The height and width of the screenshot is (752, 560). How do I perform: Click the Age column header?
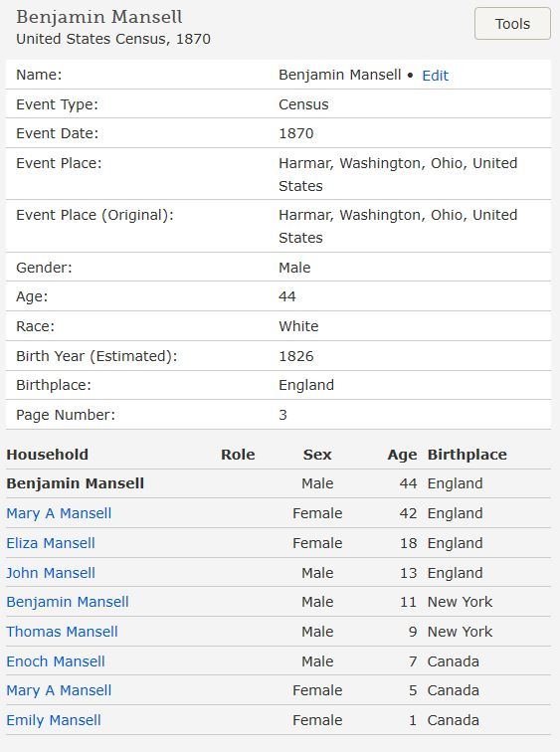402,455
